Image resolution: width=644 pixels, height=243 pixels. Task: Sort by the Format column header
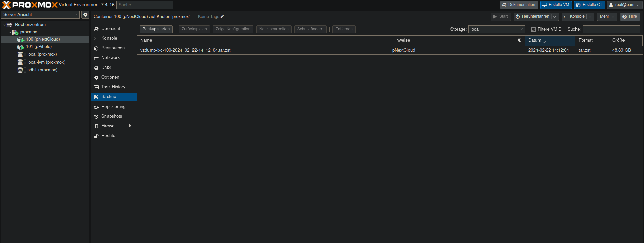[x=592, y=40]
